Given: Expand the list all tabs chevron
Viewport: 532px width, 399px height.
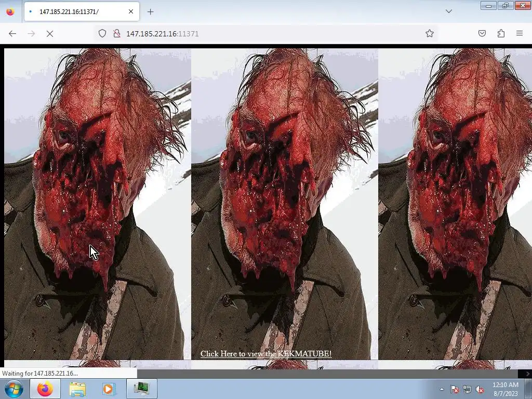Looking at the screenshot, I should (x=449, y=11).
